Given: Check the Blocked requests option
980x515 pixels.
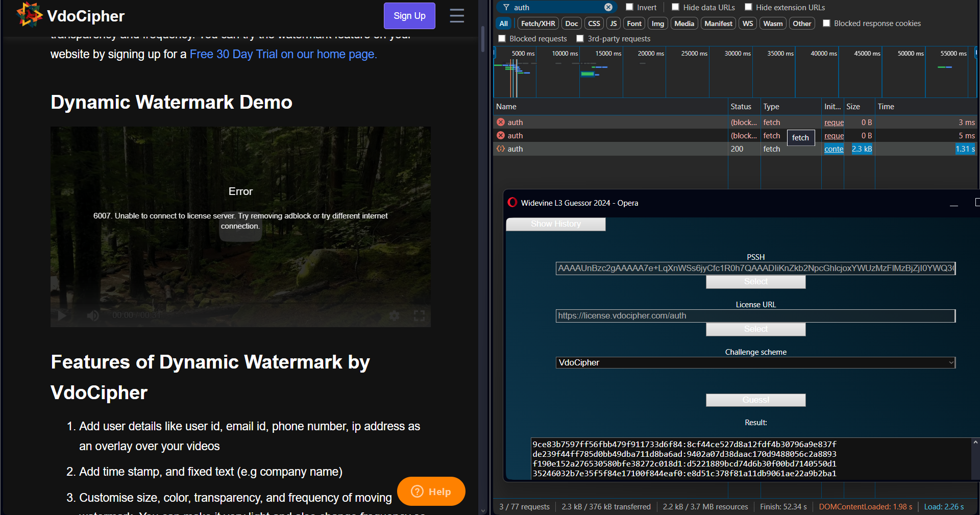Looking at the screenshot, I should pyautogui.click(x=502, y=39).
